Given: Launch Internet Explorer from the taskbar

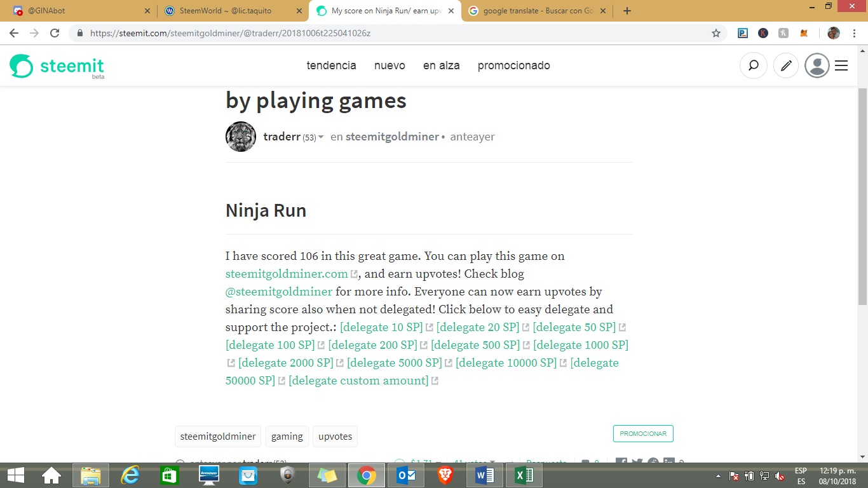Looking at the screenshot, I should (x=130, y=475).
